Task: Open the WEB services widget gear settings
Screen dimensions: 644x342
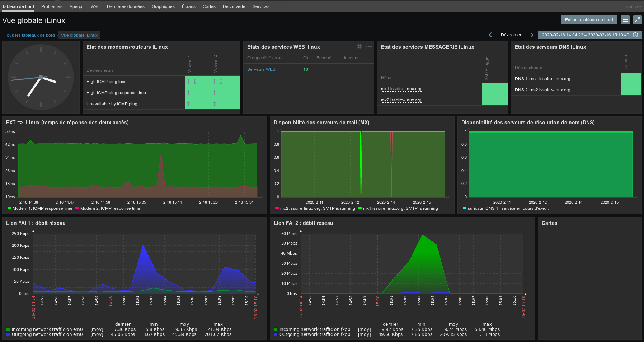Action: pyautogui.click(x=359, y=46)
